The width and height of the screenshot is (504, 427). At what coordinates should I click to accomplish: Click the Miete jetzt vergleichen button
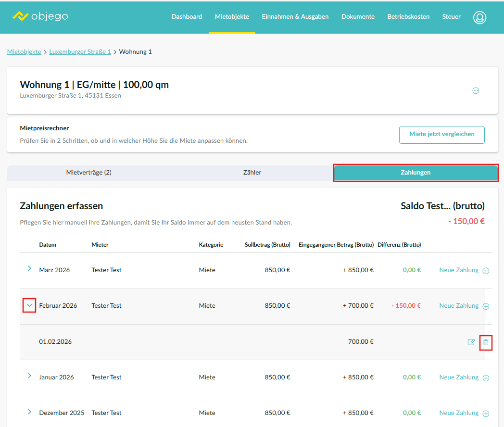(441, 135)
